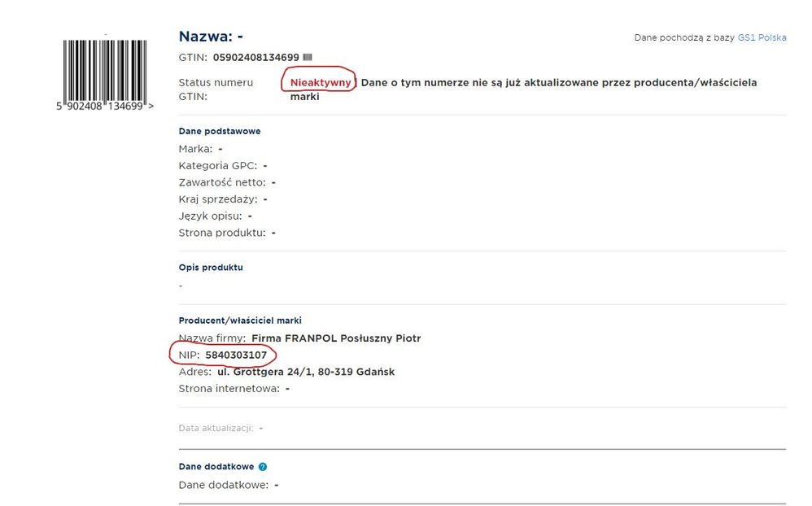Viewport: 812px width, 506px height.
Task: Click the large barcode image
Action: [105, 68]
